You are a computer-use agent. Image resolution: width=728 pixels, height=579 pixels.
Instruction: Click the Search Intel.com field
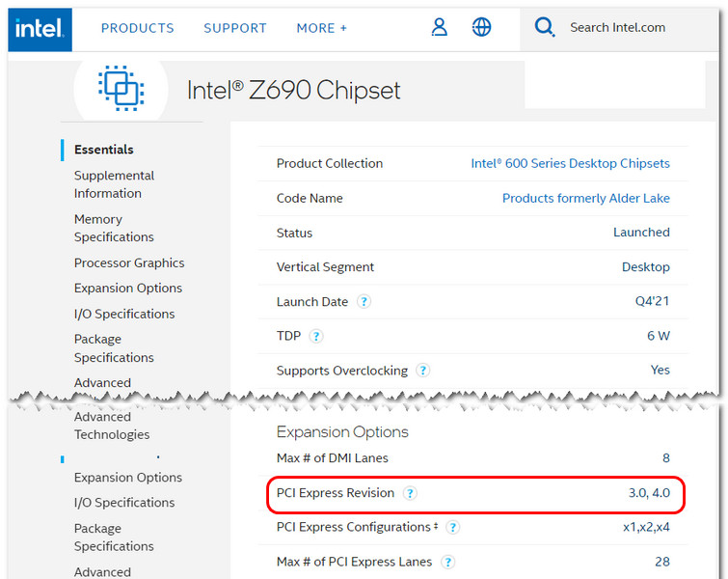tap(617, 28)
